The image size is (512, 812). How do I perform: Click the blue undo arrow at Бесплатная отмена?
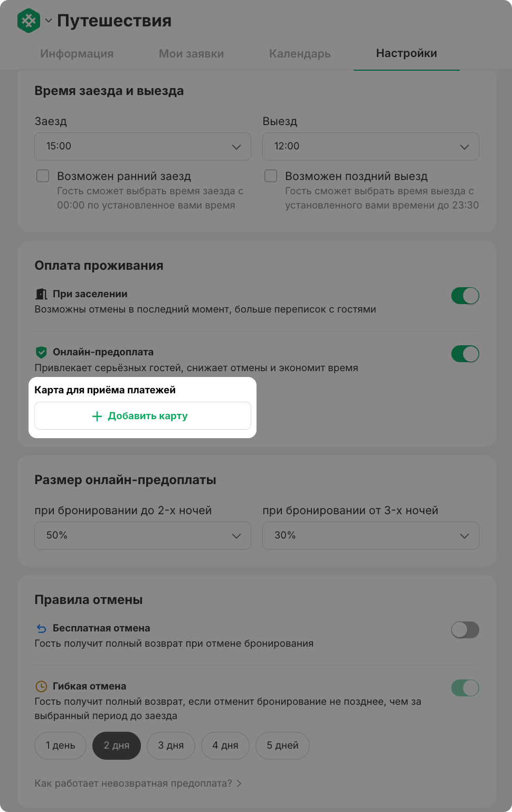click(x=41, y=628)
